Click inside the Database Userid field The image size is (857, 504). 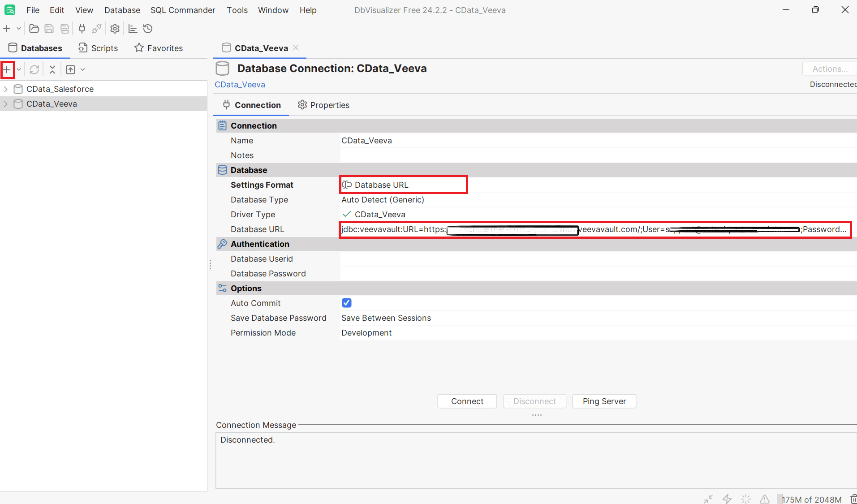coord(448,258)
